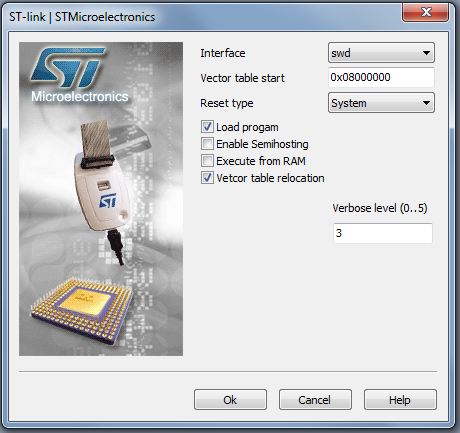Tick the Execute from RAM checkbox
This screenshot has width=460, height=433.
207,161
